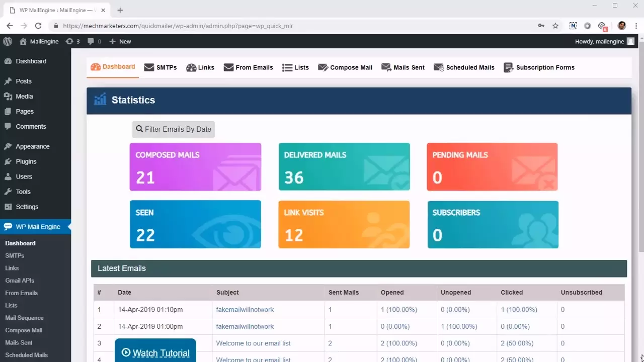The height and width of the screenshot is (362, 644).
Task: Open From Emails sidebar submenu item
Action: click(21, 293)
